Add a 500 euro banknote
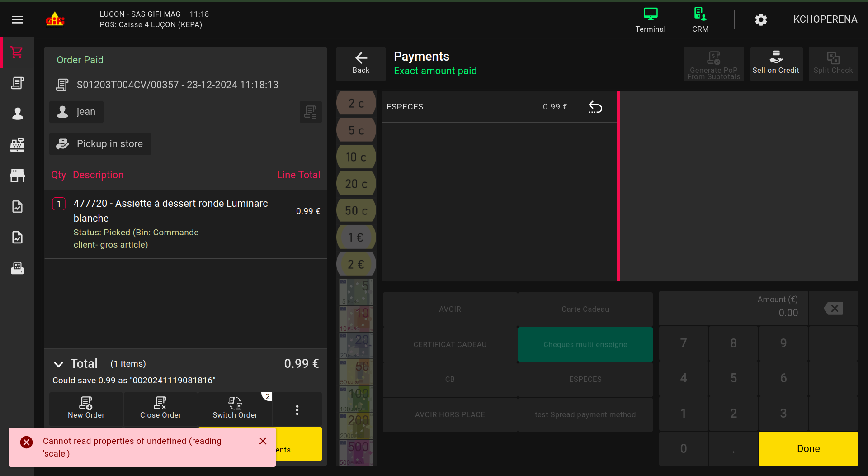This screenshot has height=476, width=868. (356, 452)
